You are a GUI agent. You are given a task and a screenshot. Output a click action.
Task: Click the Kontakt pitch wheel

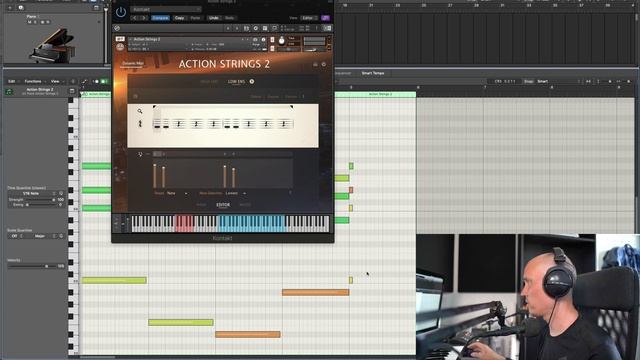pos(117,224)
